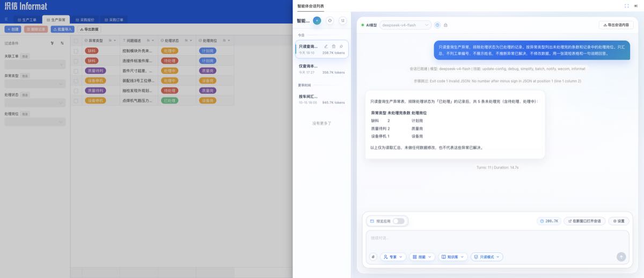
Task: Open the conversation list filter icon
Action: [x=343, y=20]
